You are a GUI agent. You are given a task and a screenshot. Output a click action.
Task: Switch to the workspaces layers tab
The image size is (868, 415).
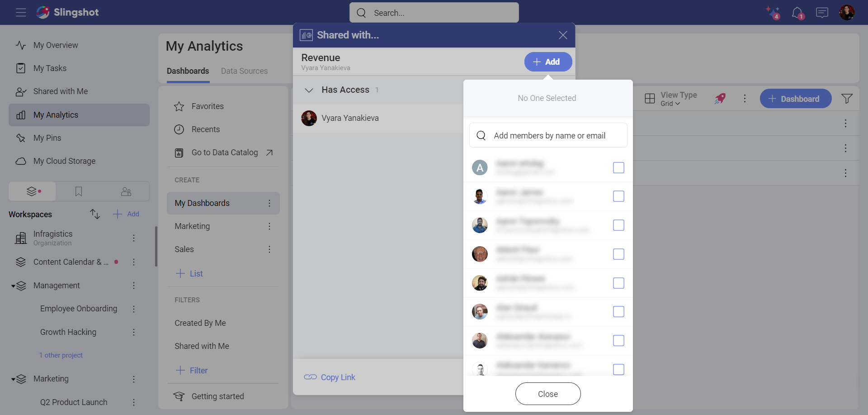tap(33, 191)
